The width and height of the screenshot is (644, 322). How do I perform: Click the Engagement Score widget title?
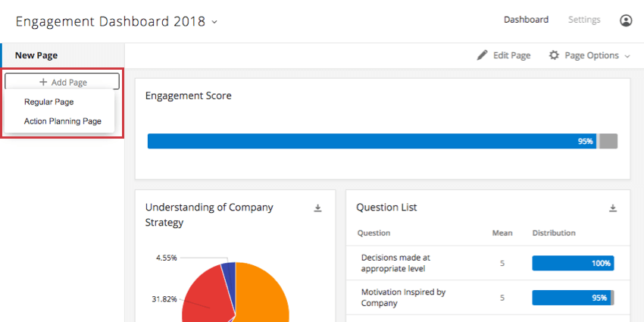coord(188,96)
